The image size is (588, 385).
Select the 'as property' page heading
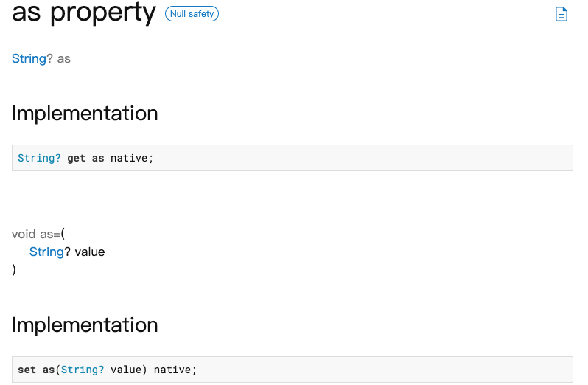[83, 13]
